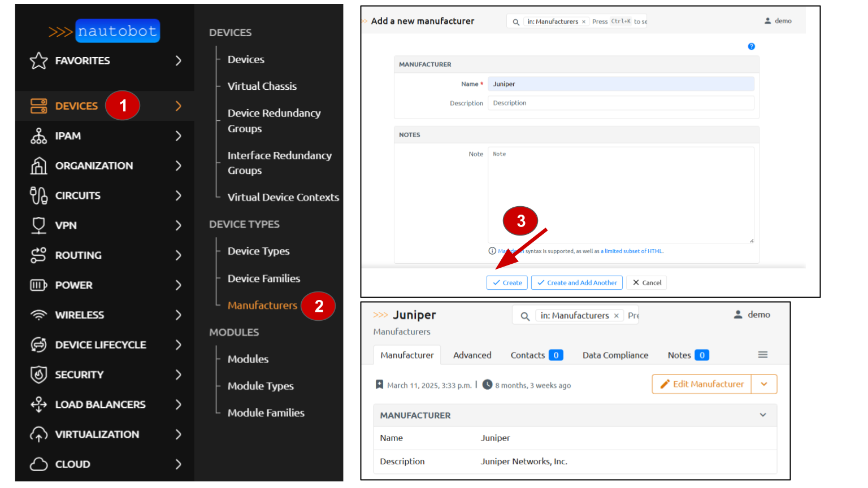
Task: Click the Organization building icon
Action: point(38,166)
